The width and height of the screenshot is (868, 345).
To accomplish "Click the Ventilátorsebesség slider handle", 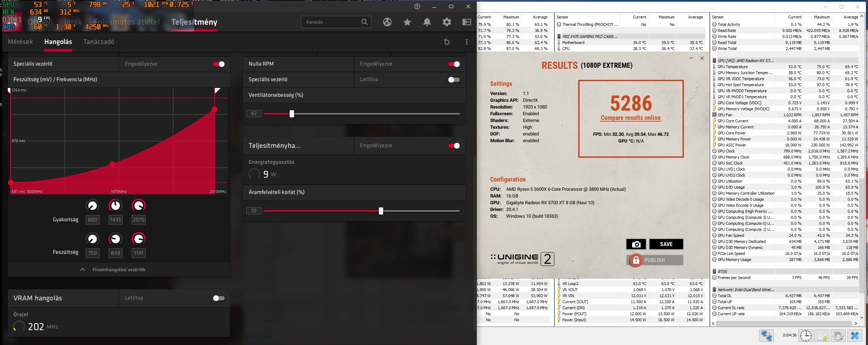I will pos(292,114).
